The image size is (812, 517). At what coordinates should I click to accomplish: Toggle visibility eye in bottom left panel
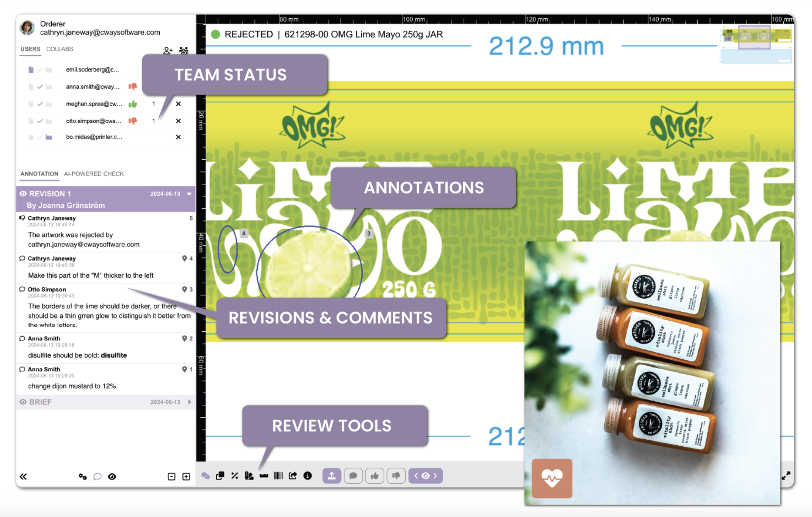(x=112, y=476)
